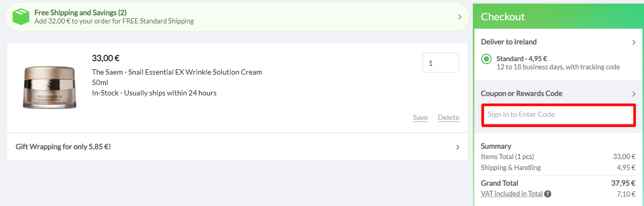
Task: Click the Grand Total amount 37,95 €
Action: click(x=623, y=183)
